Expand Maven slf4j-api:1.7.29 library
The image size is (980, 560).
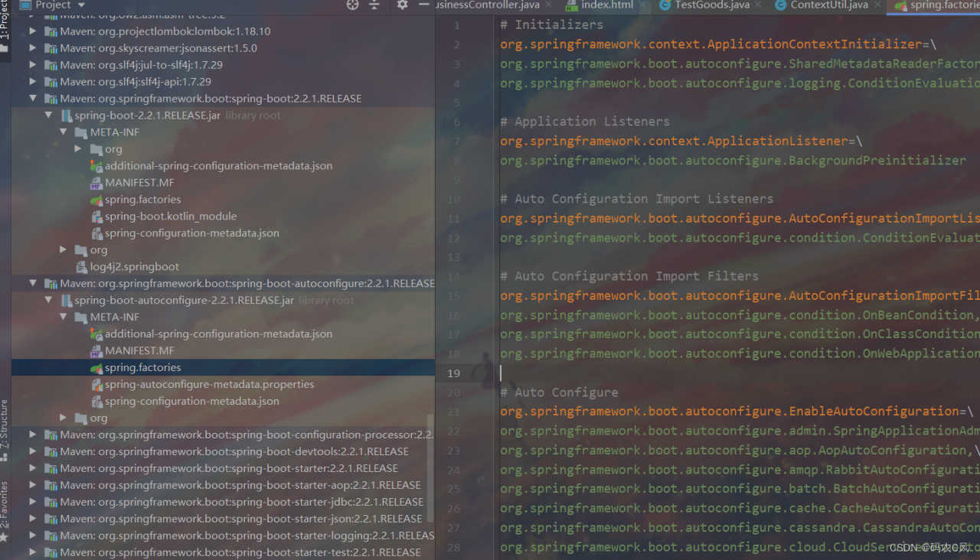tap(33, 82)
